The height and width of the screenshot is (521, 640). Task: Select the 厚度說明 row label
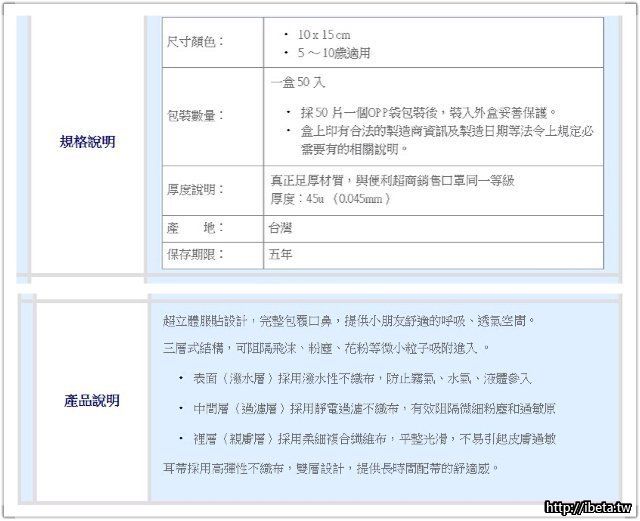194,189
